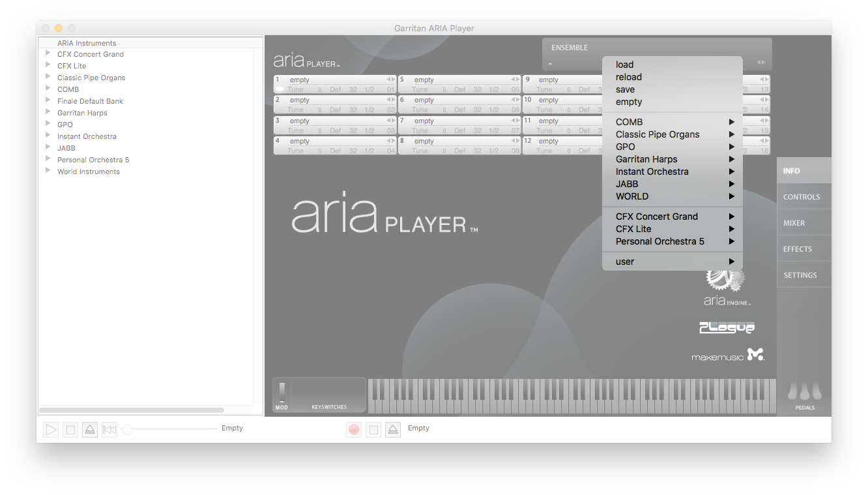Click MIDI channel 02 in slot 2
868x495 pixels.
coord(390,110)
